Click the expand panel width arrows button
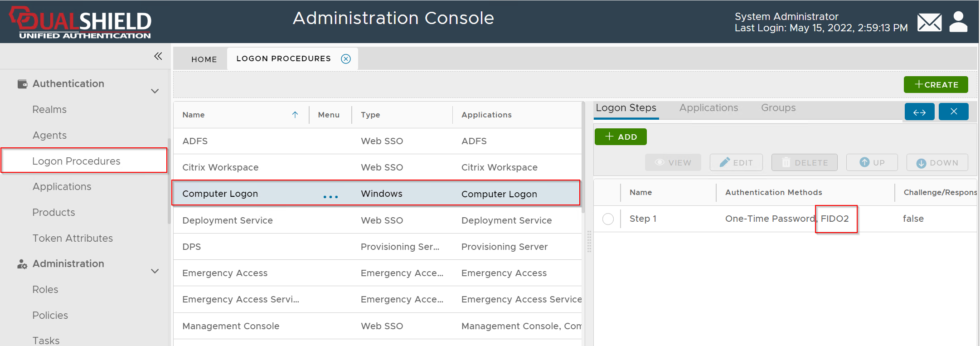The image size is (980, 346). point(919,112)
